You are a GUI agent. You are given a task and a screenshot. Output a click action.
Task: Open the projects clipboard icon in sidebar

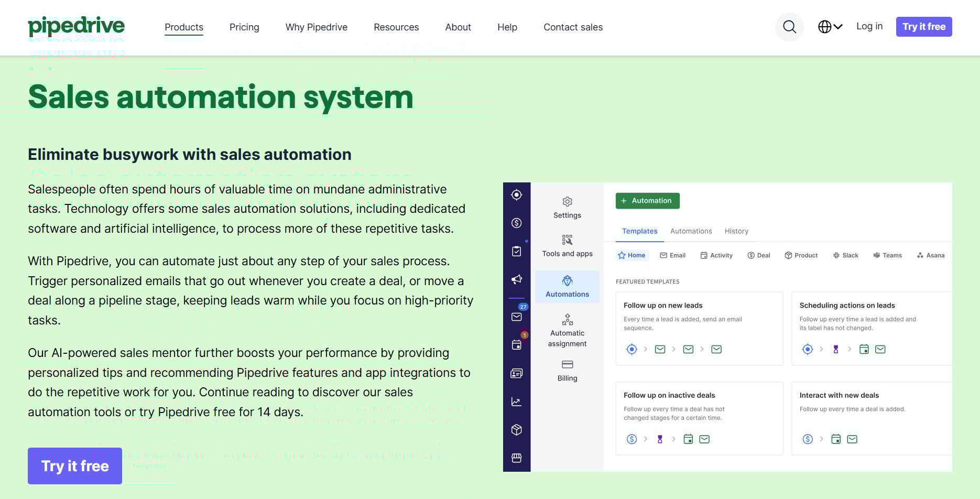[x=517, y=251]
